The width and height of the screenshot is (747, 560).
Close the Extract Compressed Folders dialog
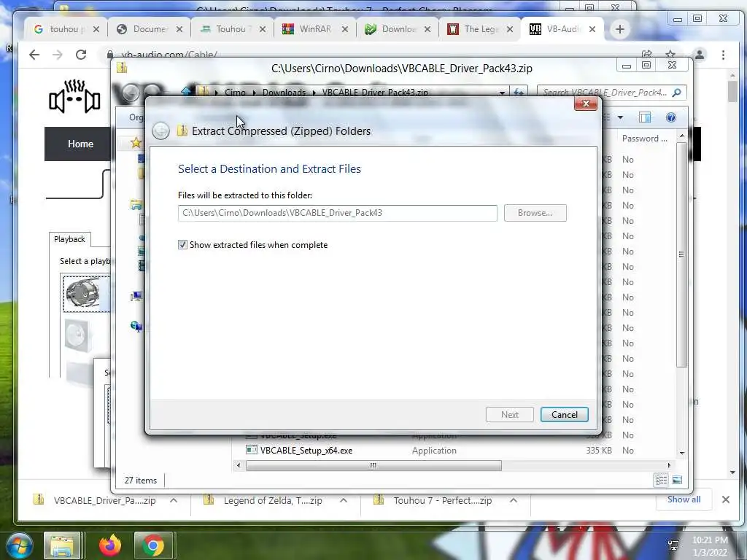click(x=586, y=104)
